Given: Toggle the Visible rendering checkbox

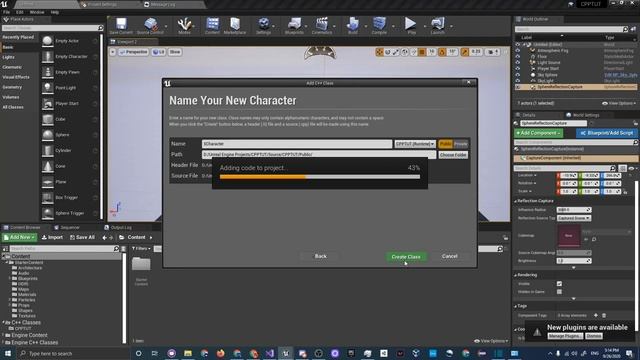Looking at the screenshot, I should [559, 284].
